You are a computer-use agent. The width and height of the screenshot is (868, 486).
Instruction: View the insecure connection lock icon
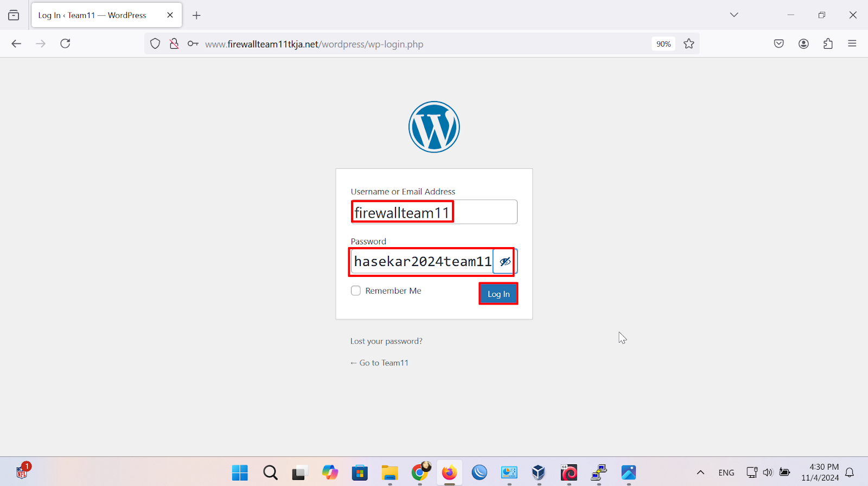click(174, 44)
